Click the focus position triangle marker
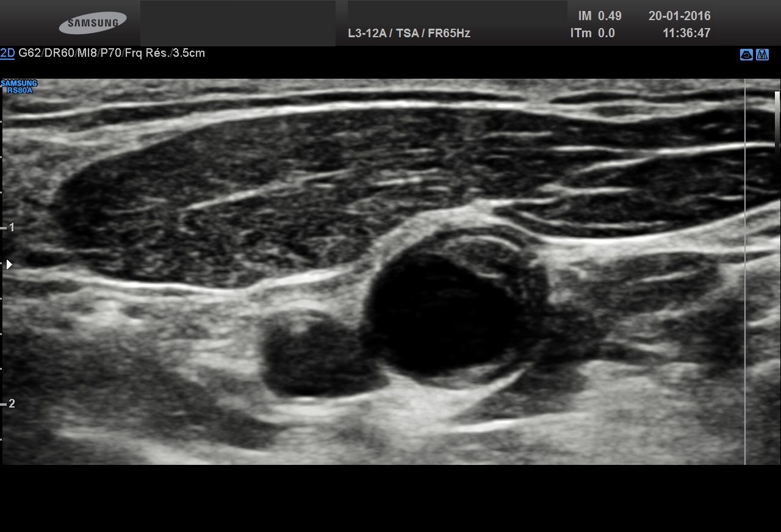Screen dimensions: 781x532 coord(9,265)
